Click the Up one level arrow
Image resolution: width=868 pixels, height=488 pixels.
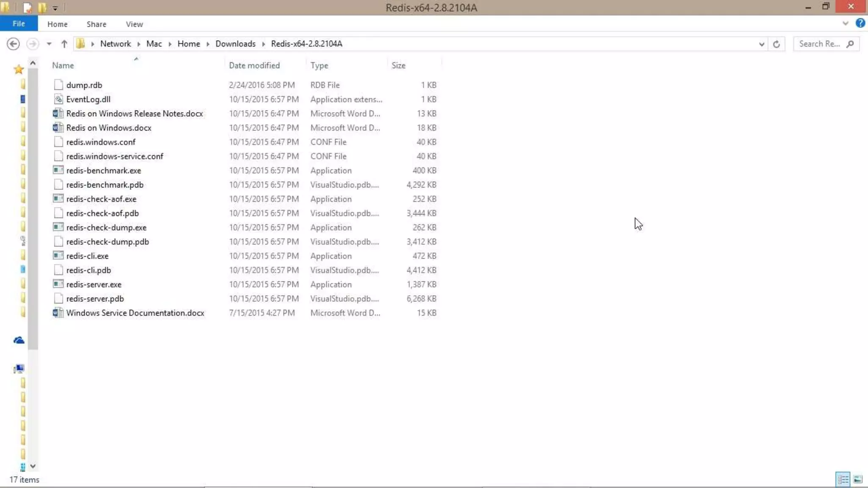[64, 44]
